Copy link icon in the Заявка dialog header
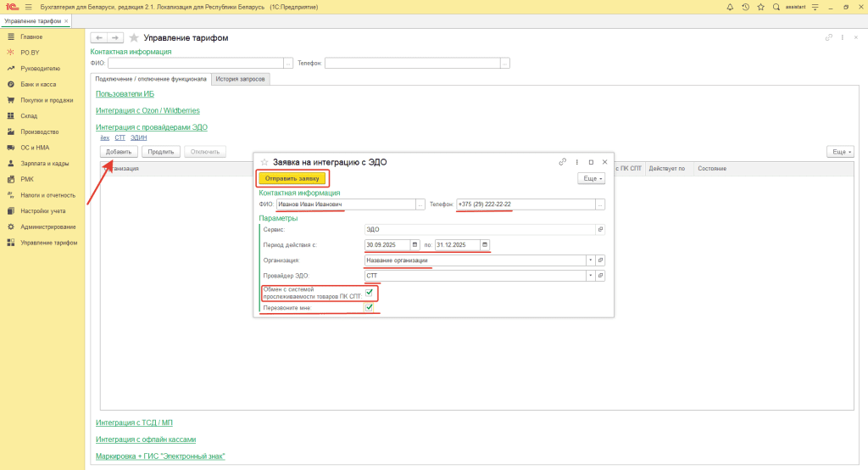Viewport: 868px width, 470px height. [563, 161]
